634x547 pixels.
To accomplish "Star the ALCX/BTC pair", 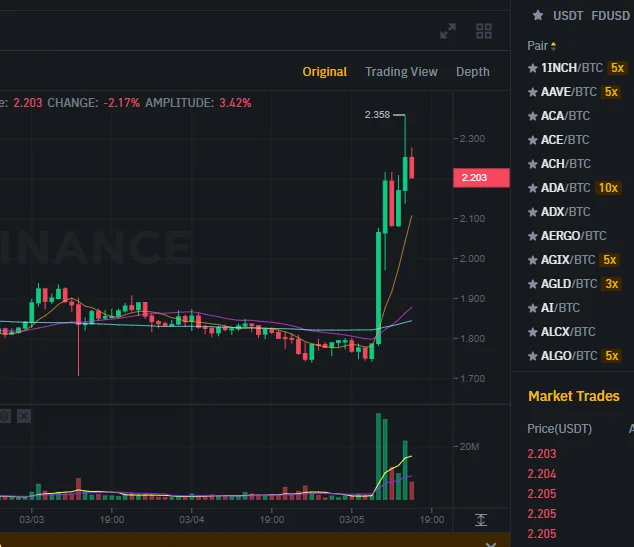I will tap(533, 332).
